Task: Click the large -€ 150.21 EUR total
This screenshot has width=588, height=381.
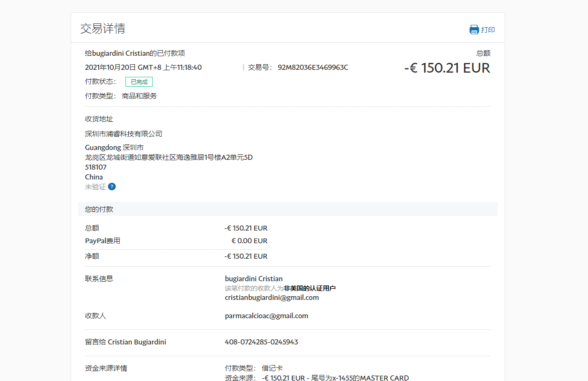Action: 447,68
